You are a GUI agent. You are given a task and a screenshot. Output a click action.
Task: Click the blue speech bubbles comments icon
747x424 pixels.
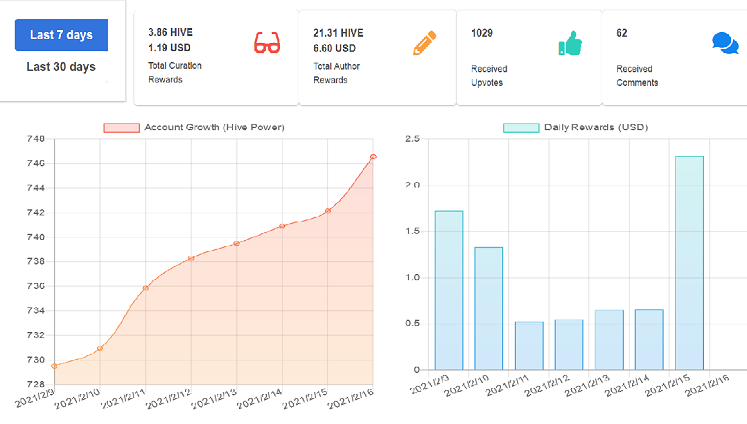click(x=725, y=43)
